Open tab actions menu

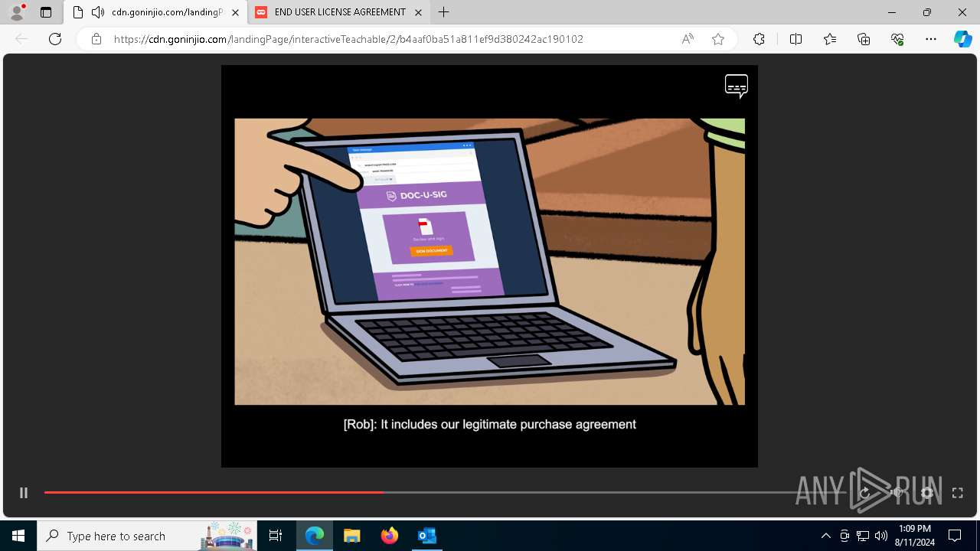pos(46,12)
